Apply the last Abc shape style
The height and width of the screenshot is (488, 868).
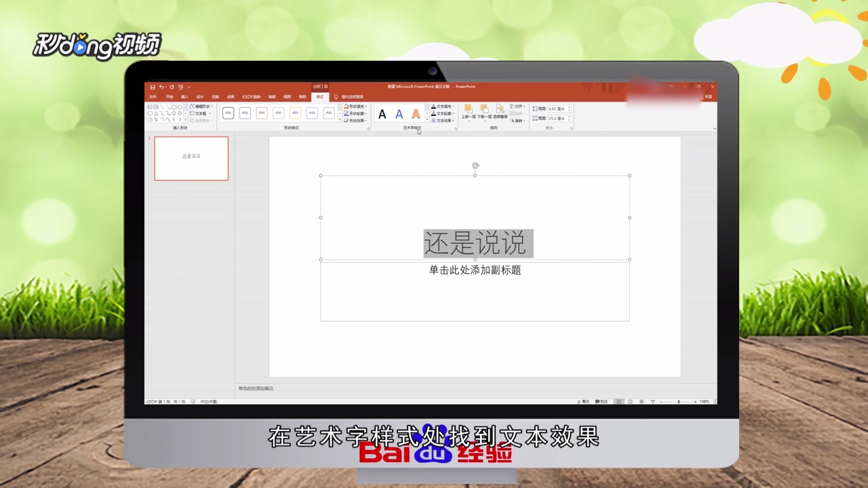pyautogui.click(x=329, y=113)
